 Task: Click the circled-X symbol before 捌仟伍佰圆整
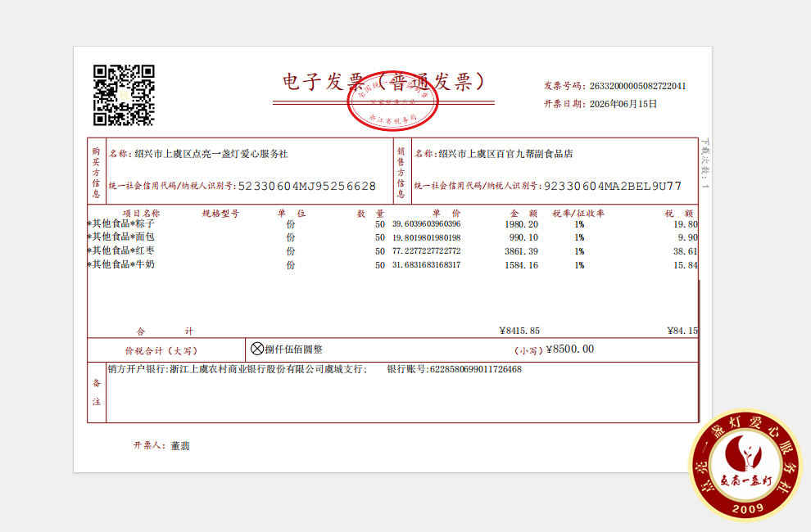pos(257,349)
